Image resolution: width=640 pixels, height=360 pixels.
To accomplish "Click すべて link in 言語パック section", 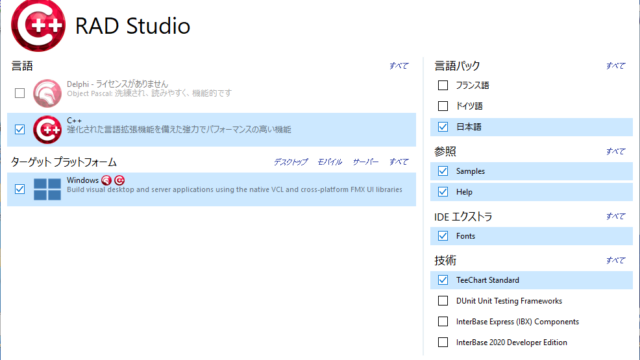I will point(616,66).
